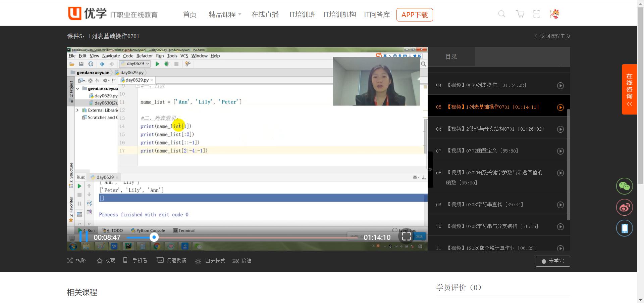The image size is (644, 303).
Task: Open the 在线直播 navigation item
Action: pos(265,14)
